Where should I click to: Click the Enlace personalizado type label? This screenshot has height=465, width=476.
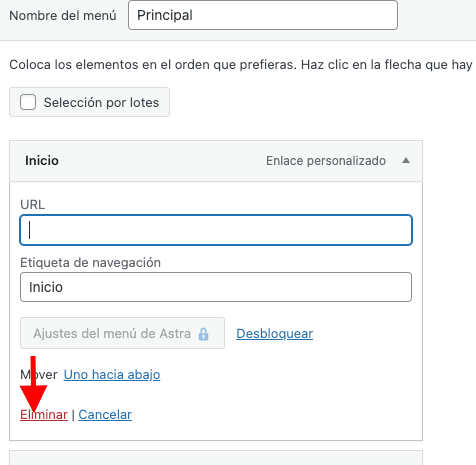coord(326,161)
